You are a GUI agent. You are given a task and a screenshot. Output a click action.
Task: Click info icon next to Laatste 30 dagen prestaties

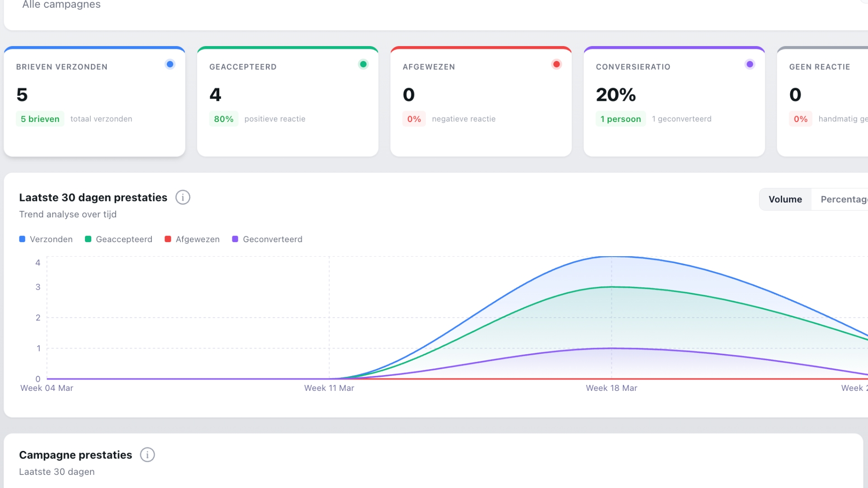(x=183, y=197)
